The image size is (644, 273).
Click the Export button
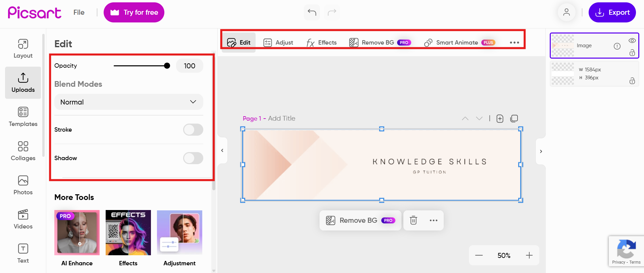tap(612, 12)
